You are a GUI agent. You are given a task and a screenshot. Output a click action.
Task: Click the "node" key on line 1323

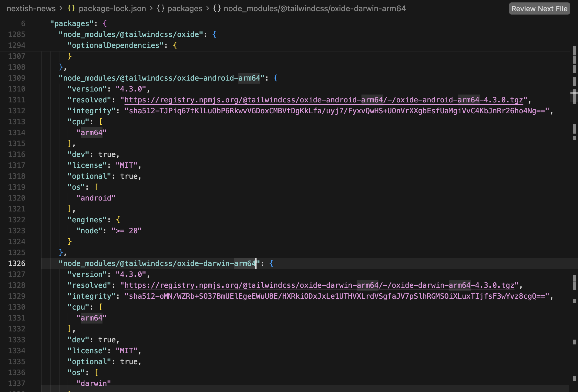89,231
